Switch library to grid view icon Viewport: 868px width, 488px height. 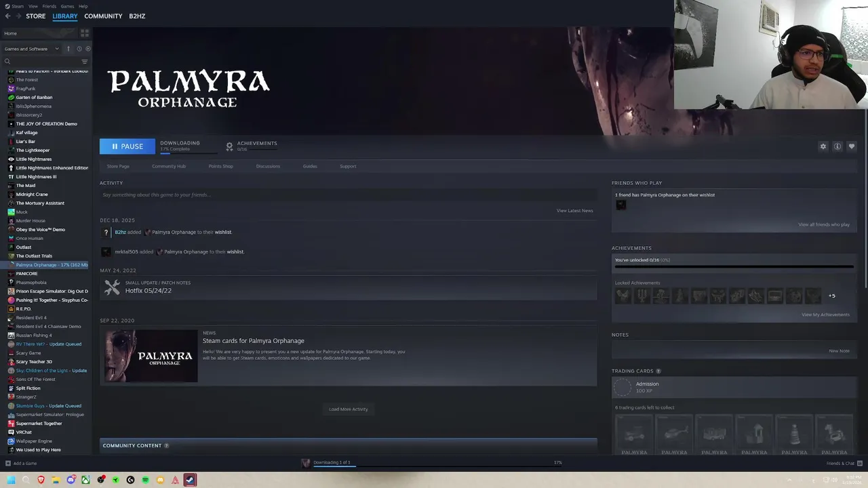(x=85, y=33)
